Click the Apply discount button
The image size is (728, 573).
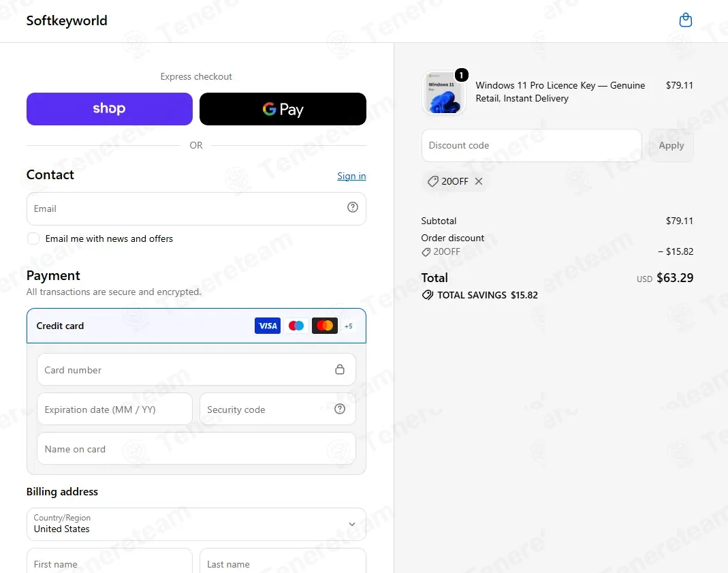click(x=671, y=145)
